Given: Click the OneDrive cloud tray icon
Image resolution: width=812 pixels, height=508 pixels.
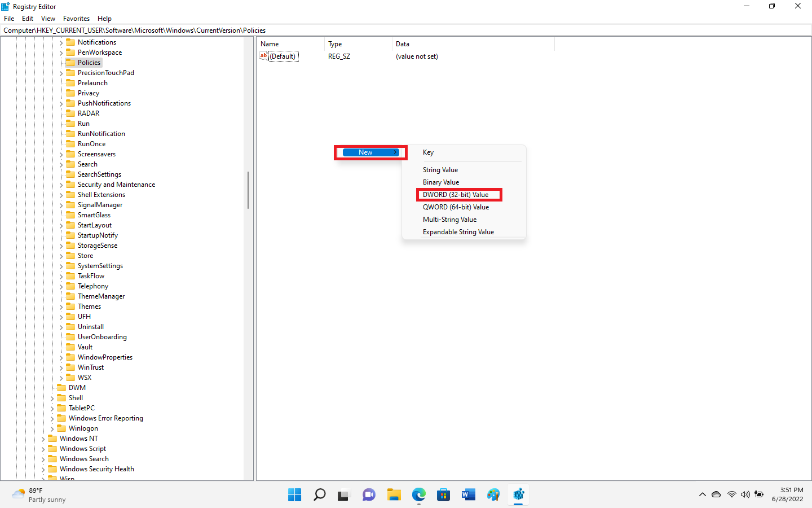Looking at the screenshot, I should (x=716, y=494).
